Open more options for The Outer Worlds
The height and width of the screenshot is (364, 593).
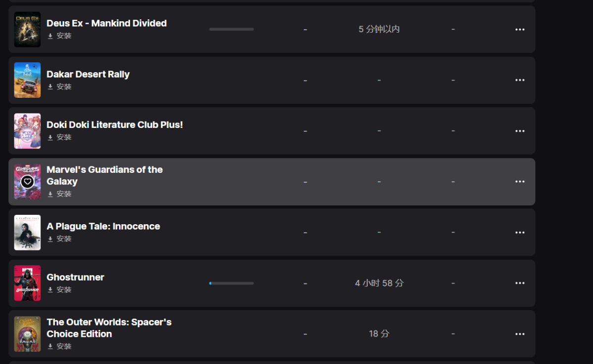520,334
